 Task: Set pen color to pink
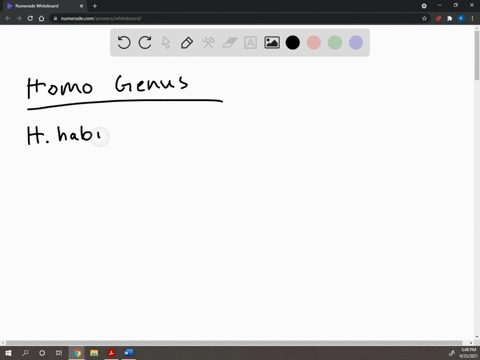314,43
